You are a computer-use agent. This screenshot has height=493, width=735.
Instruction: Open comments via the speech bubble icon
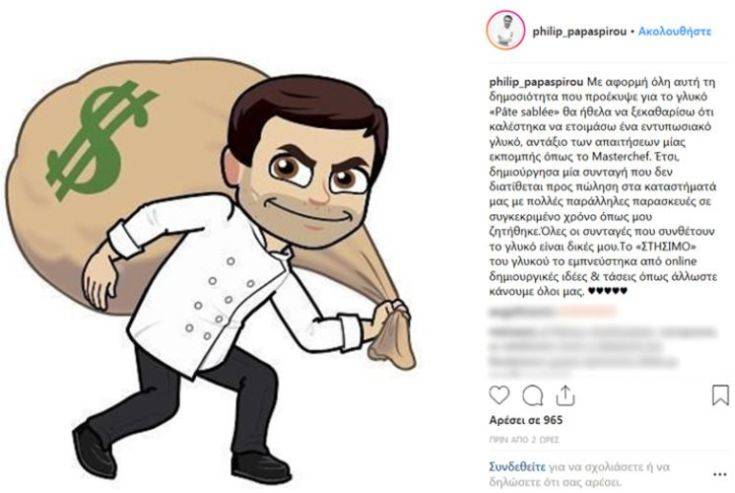[x=533, y=396]
